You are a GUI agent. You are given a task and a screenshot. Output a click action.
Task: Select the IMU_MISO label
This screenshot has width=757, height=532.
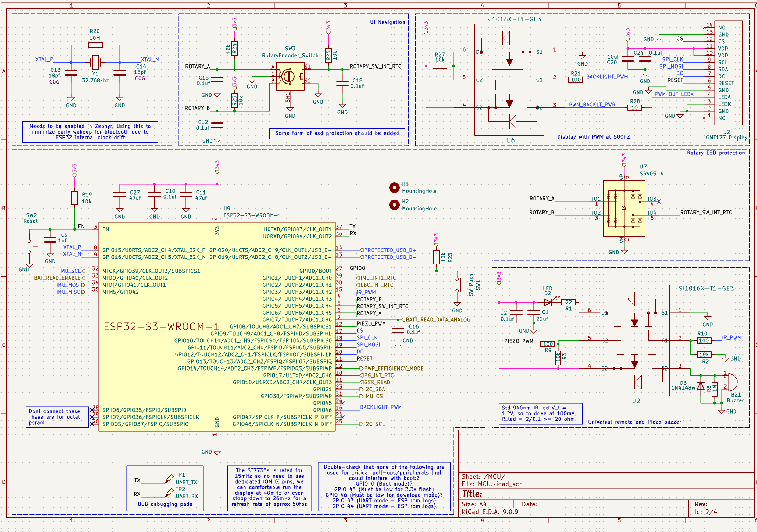coord(70,292)
